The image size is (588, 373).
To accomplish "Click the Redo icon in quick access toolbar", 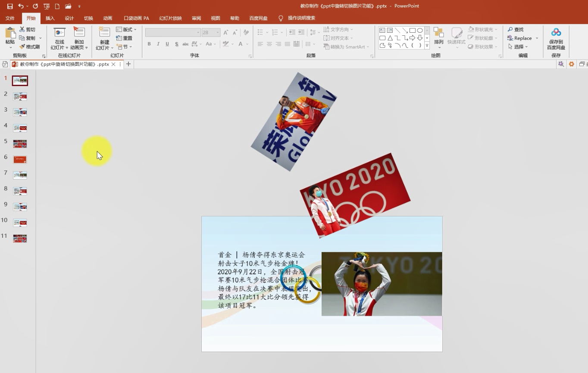I will (35, 6).
